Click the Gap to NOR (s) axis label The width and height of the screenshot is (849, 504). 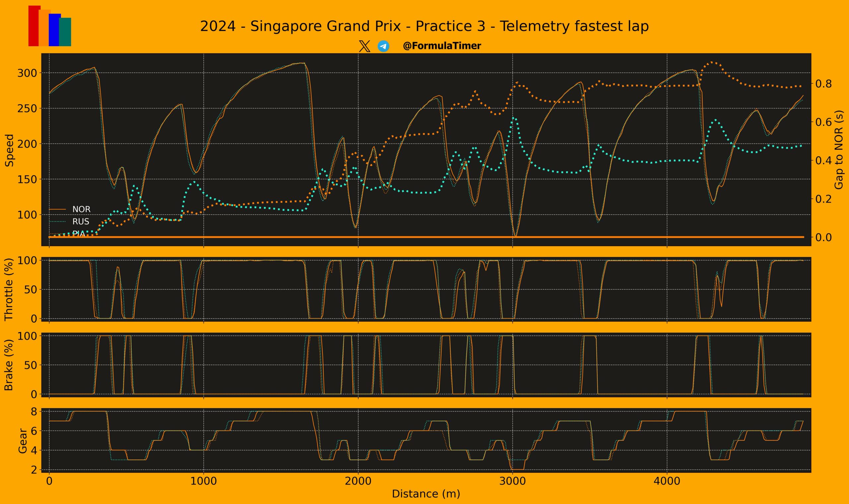[x=839, y=150]
